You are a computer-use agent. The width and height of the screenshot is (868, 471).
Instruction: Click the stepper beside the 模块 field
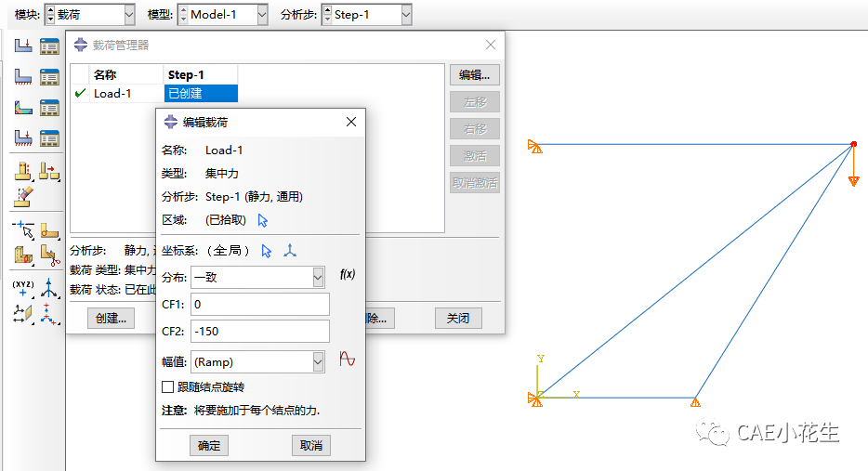pos(50,15)
